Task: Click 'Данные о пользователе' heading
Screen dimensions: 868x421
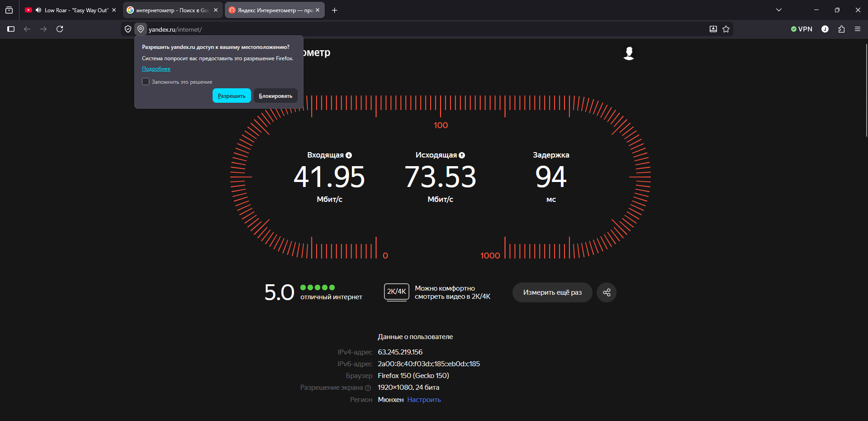Action: 415,337
